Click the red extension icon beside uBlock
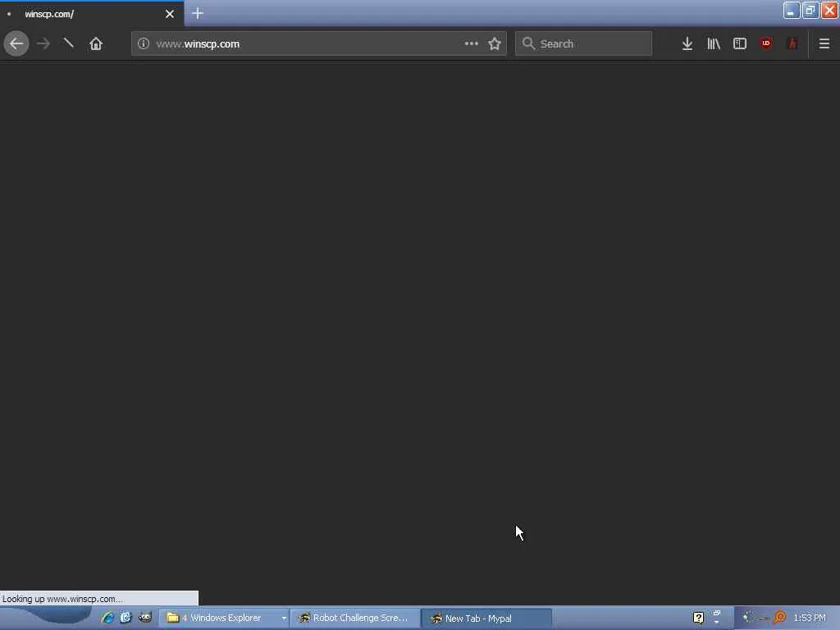 pos(792,43)
